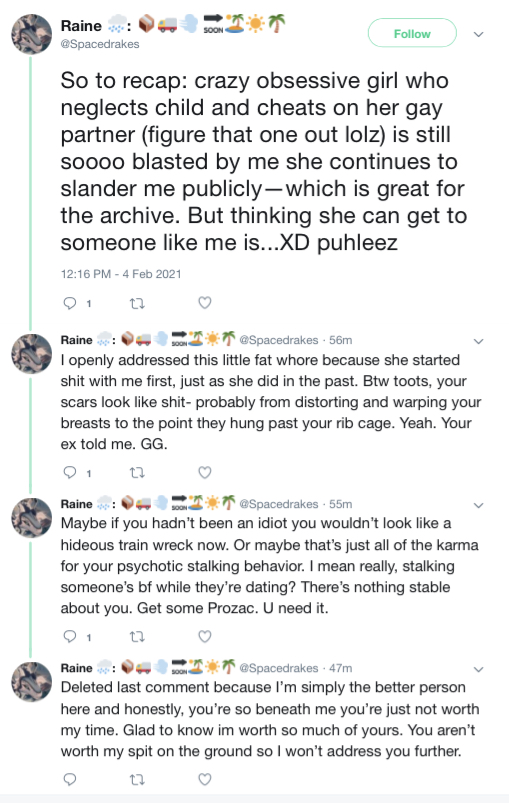Like the main tweet with the heart

[205, 303]
